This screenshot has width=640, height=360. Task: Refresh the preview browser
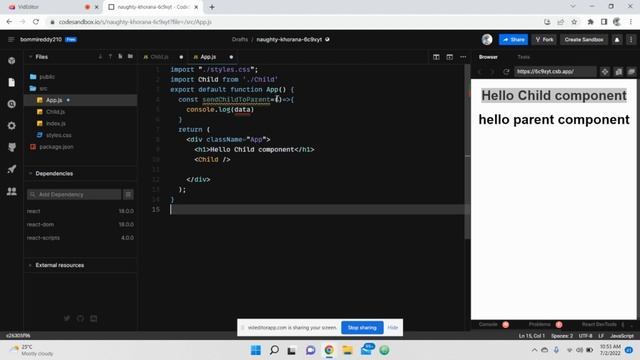pyautogui.click(x=506, y=72)
